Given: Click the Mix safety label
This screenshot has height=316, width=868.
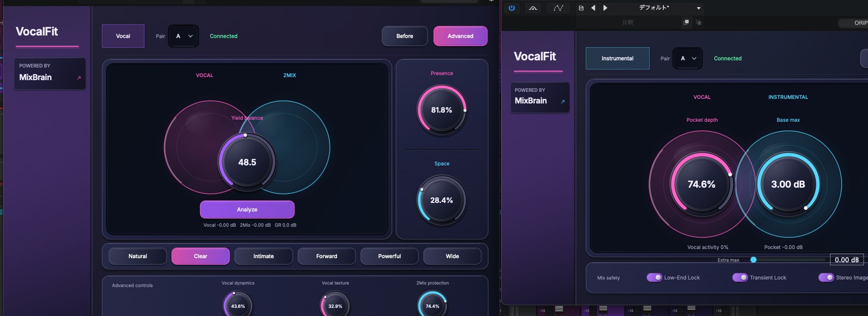Looking at the screenshot, I should pos(609,278).
